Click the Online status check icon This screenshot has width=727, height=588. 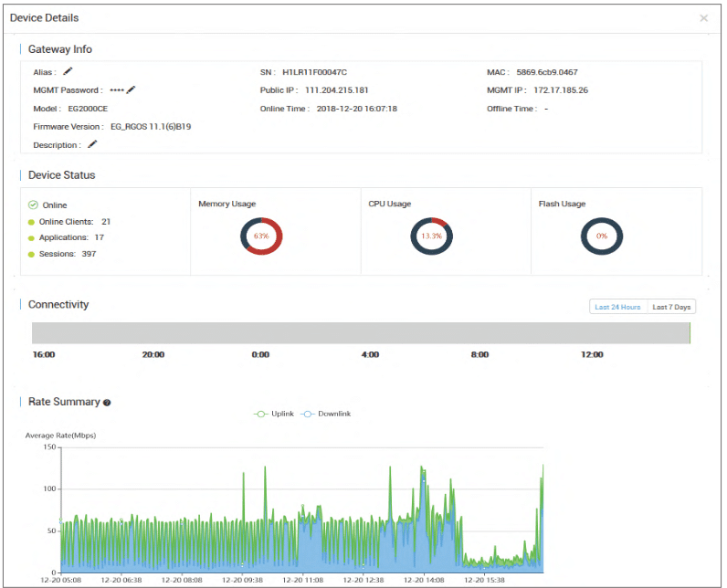pyautogui.click(x=33, y=205)
